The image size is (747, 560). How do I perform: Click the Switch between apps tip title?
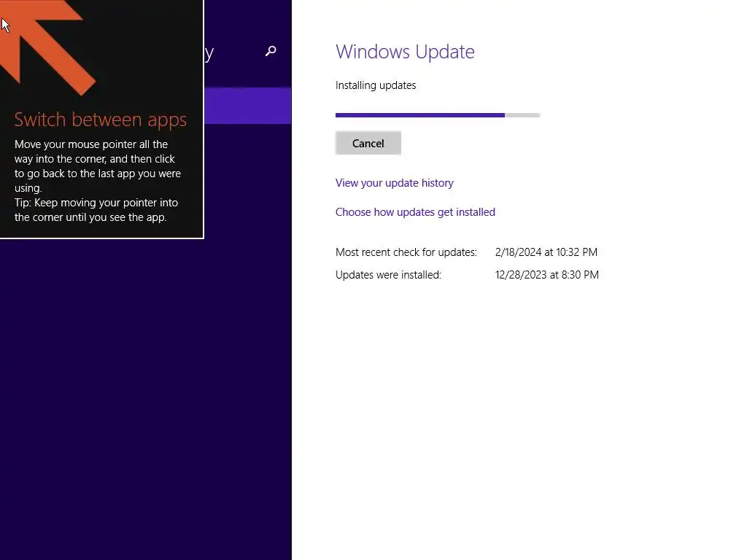[x=101, y=120]
